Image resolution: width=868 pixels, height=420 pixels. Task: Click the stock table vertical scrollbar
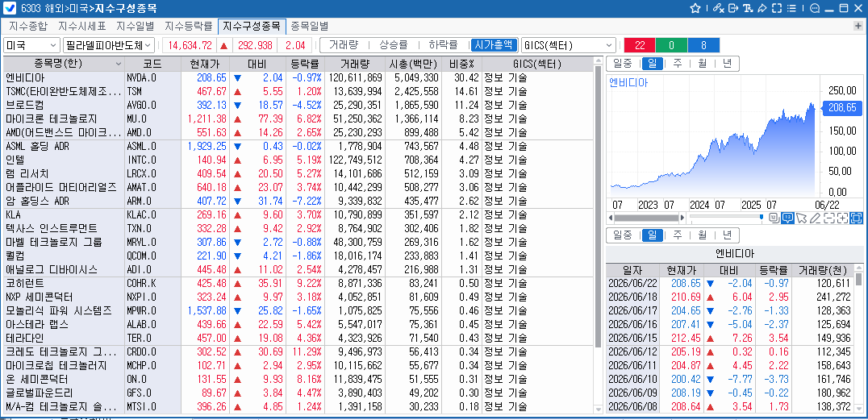598,207
